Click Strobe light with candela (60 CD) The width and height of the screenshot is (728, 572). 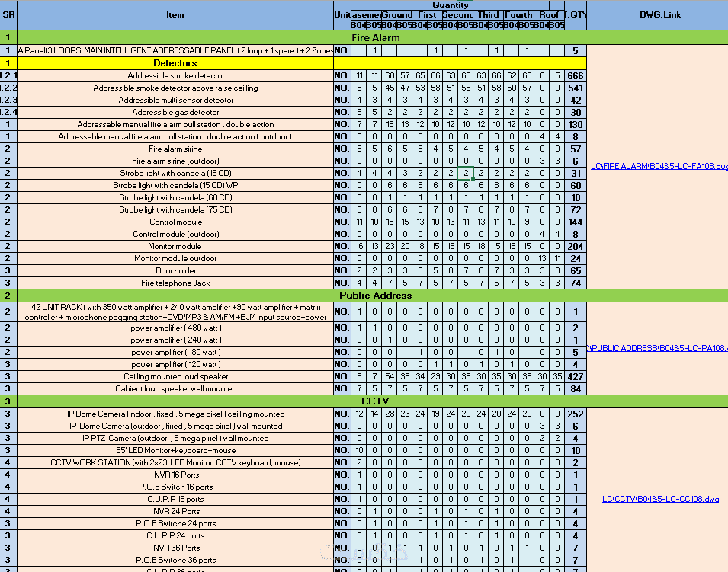(x=175, y=197)
